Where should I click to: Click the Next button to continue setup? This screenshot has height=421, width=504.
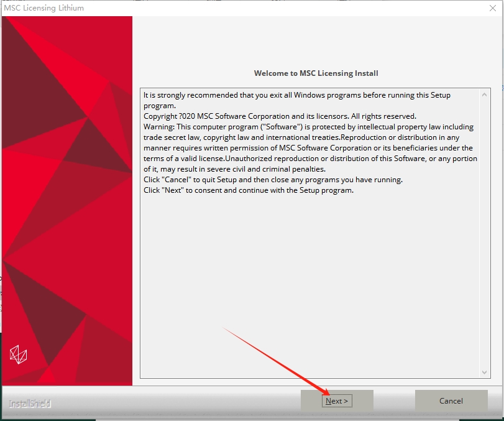click(337, 400)
